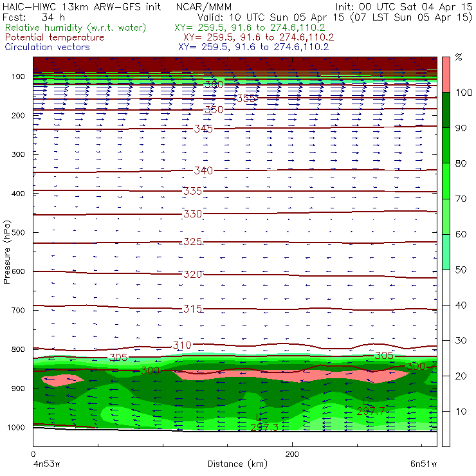476x476 pixels.
Task: Click the 'NCAR/MMM' header text
Action: click(204, 6)
